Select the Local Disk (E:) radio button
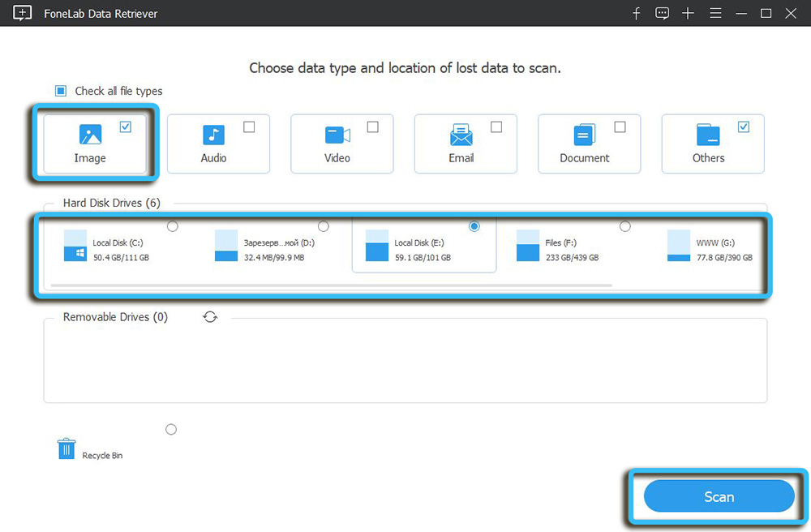811x532 pixels. (474, 226)
